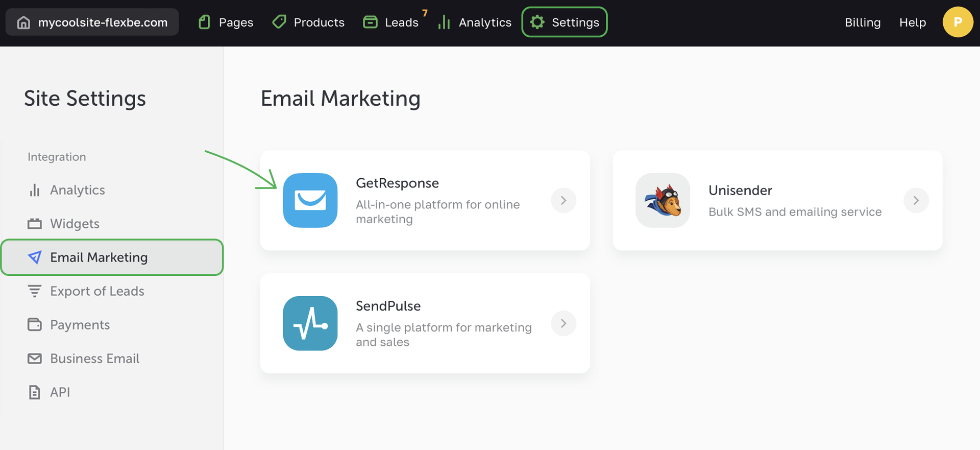Click the Unisender dog mascot icon
Image resolution: width=980 pixels, height=450 pixels.
tap(663, 200)
